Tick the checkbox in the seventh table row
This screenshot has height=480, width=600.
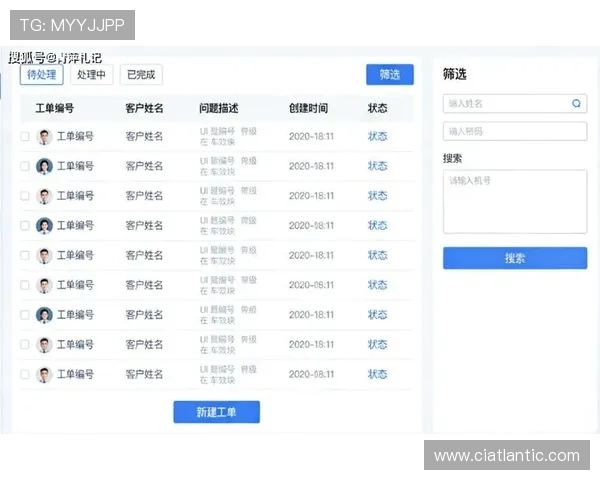[25, 315]
